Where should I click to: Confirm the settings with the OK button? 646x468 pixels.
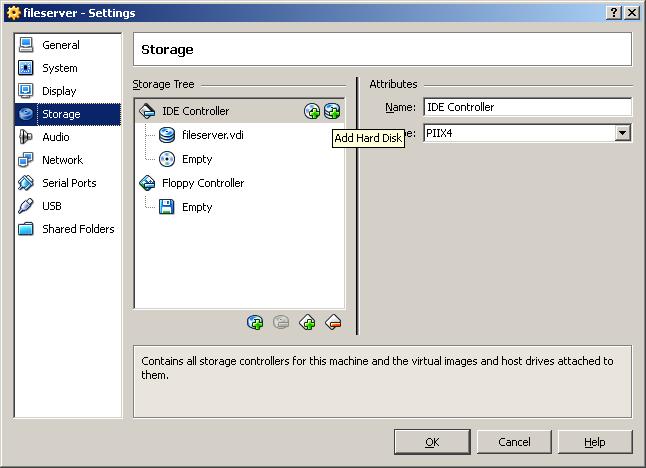432,442
